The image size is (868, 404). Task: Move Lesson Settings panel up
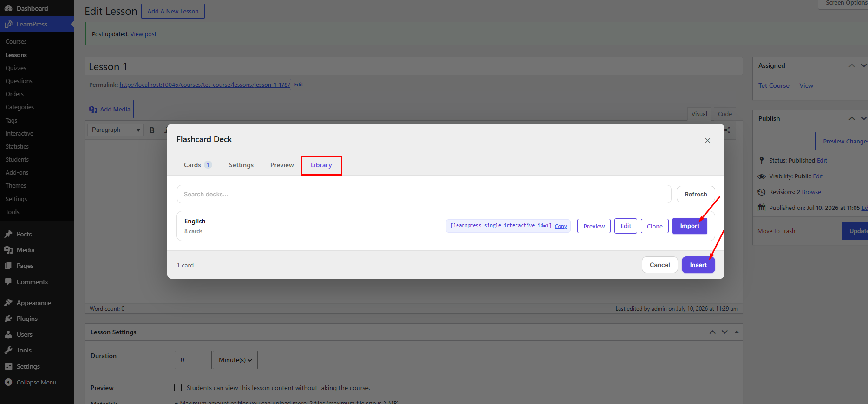coord(712,332)
